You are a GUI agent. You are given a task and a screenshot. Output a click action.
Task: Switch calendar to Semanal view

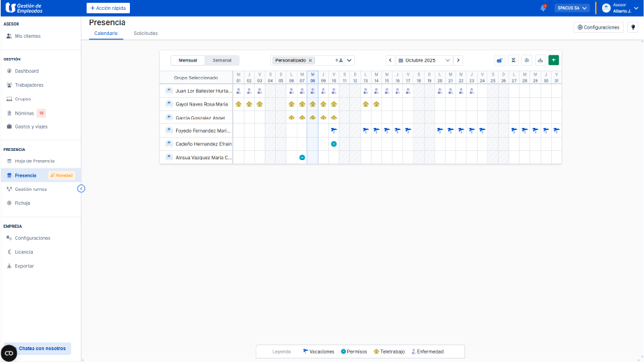pyautogui.click(x=222, y=60)
